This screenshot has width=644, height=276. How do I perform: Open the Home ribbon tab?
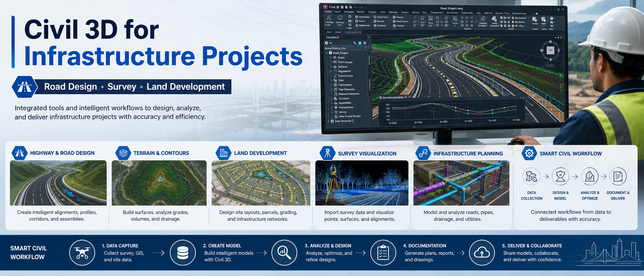328,12
